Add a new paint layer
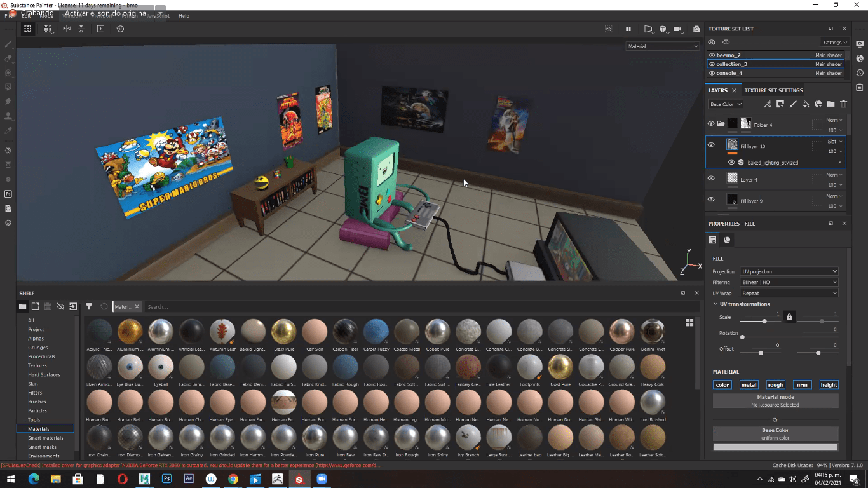This screenshot has width=868, height=488. point(792,104)
